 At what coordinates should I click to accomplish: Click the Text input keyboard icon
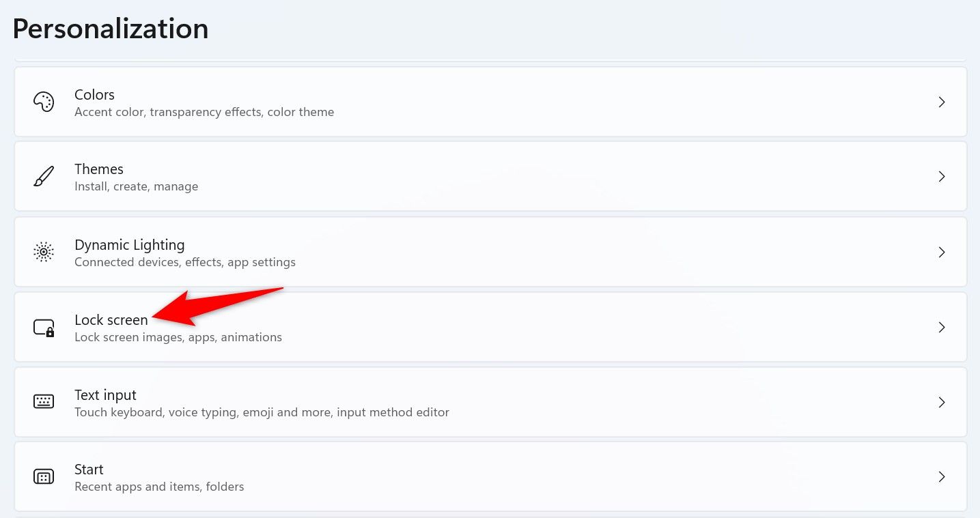(44, 402)
